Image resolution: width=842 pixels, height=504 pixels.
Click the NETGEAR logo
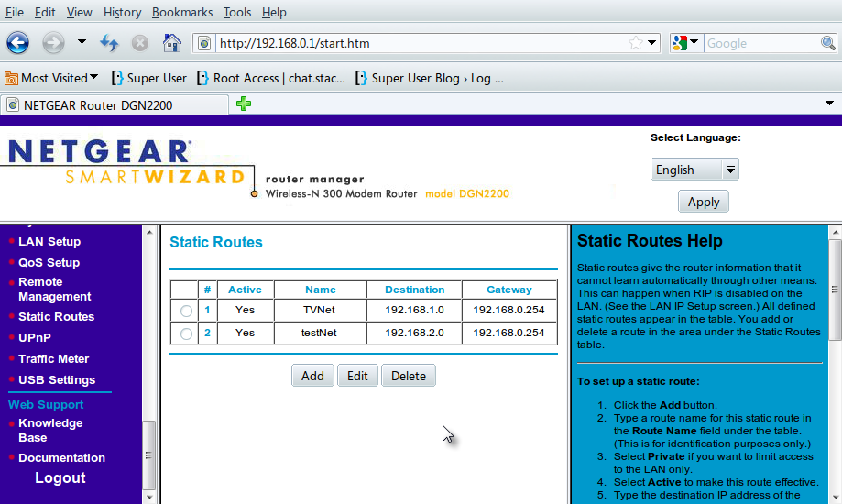pos(100,151)
